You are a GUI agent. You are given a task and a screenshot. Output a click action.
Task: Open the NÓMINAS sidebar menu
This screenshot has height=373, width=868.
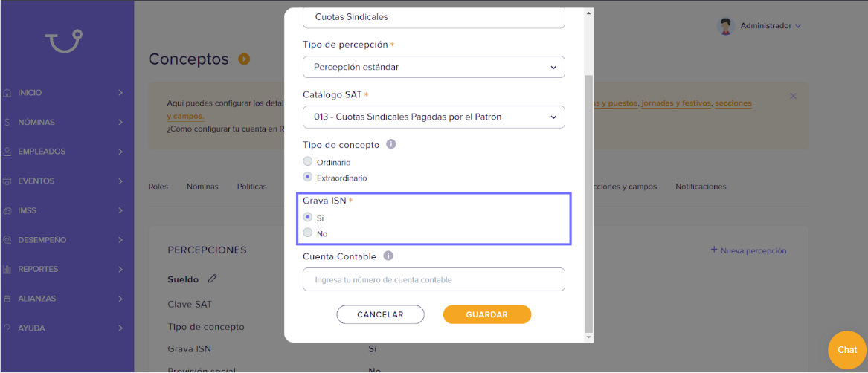(x=67, y=122)
